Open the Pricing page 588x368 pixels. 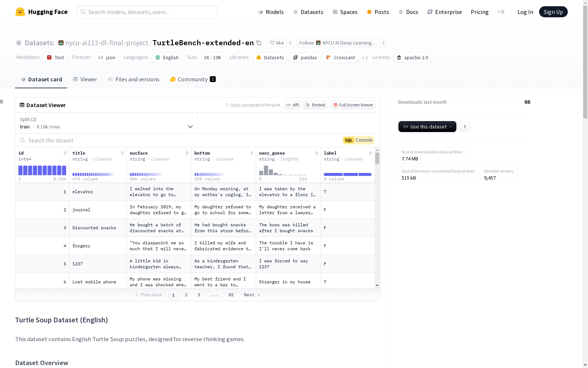click(x=480, y=12)
